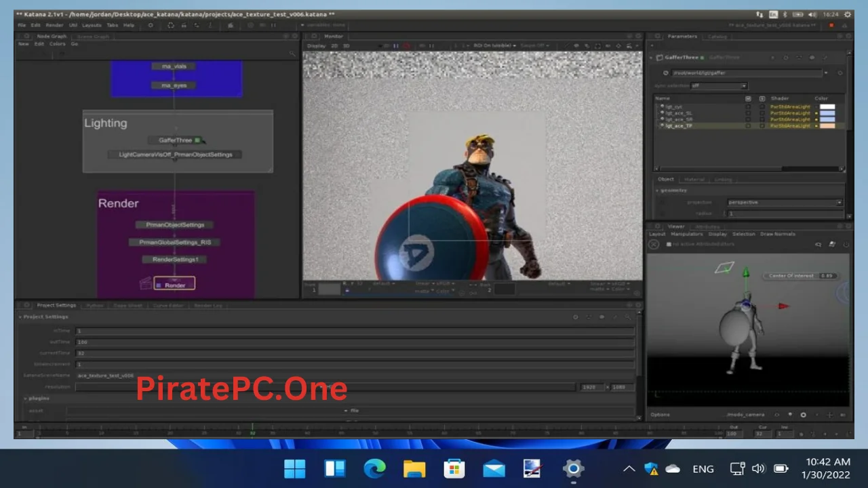Click the clapperboard icon beside the Render node

(145, 283)
